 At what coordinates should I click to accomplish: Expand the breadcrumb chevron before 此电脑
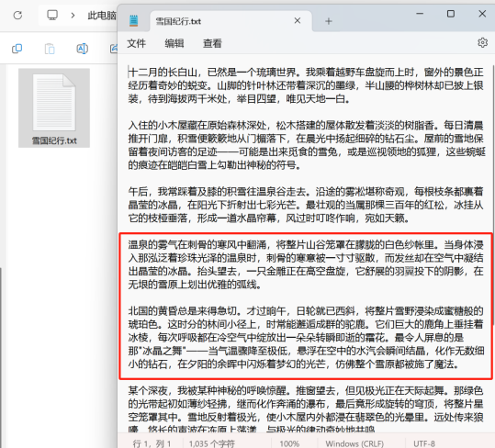(73, 15)
